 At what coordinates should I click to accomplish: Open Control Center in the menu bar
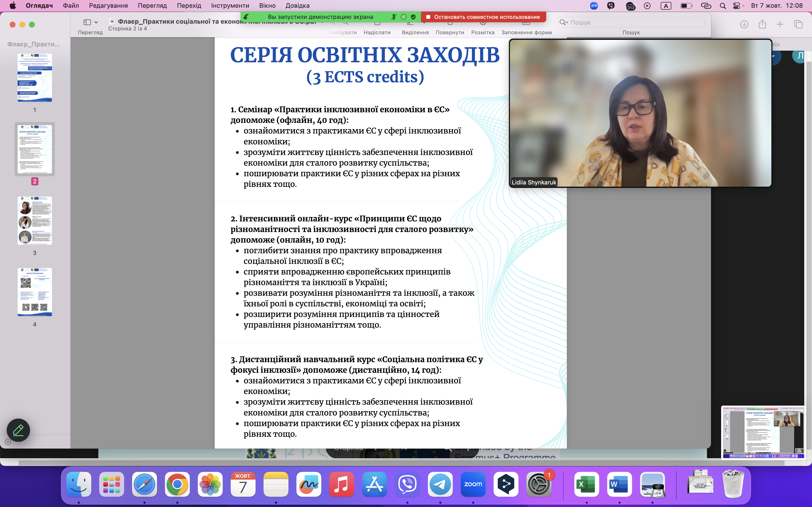point(737,6)
